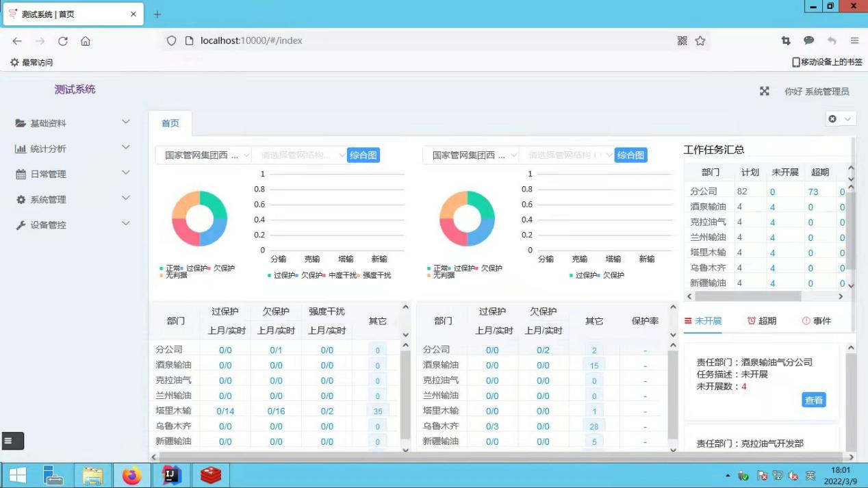
Task: Switch to the 超期 tab
Action: (x=762, y=321)
